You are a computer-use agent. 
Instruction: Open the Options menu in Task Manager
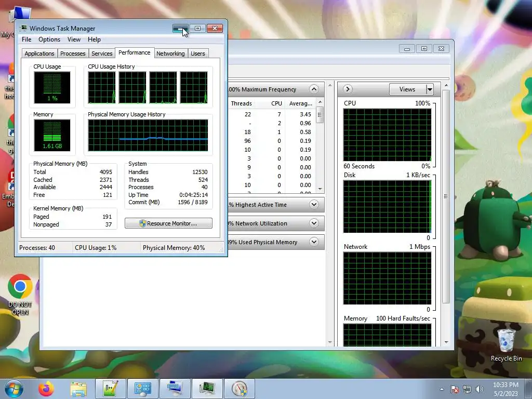(49, 39)
